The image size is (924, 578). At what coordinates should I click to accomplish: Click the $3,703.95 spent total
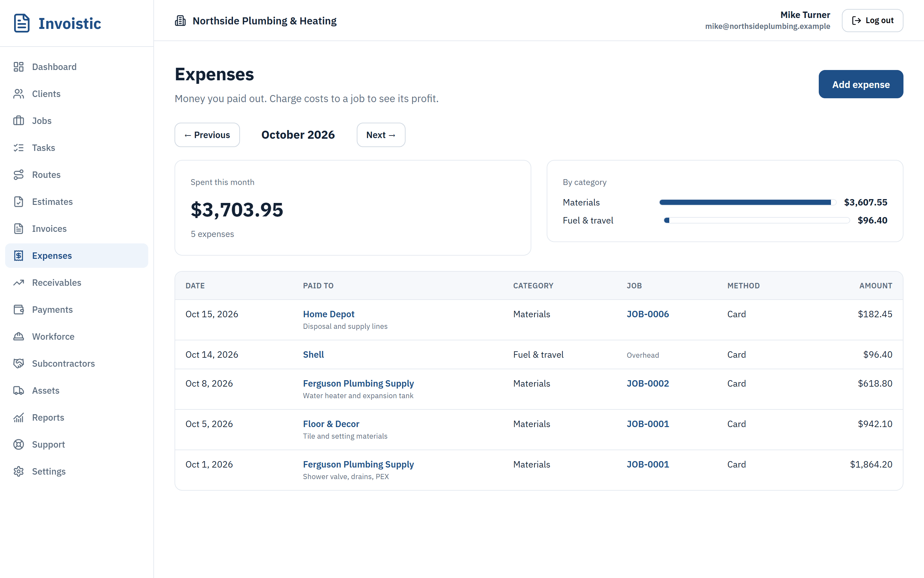[x=237, y=209]
